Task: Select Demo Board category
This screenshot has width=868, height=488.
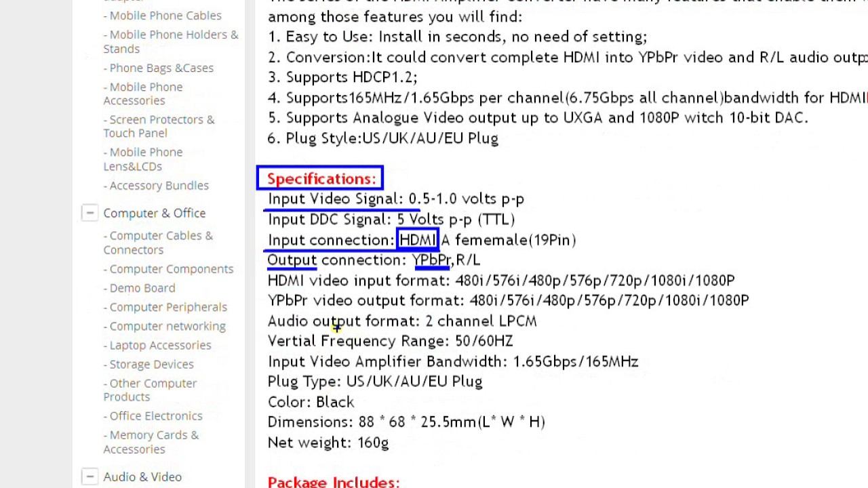Action: [139, 288]
